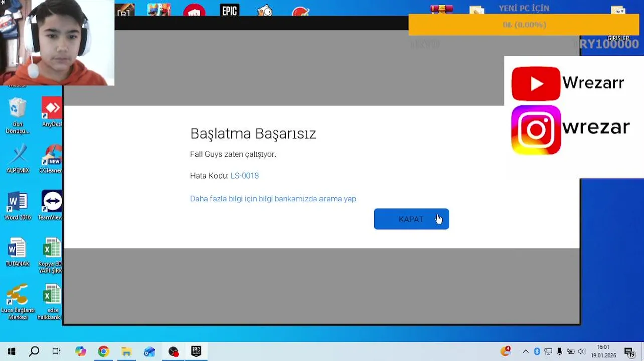
Task: Open File Explorer from the taskbar
Action: coord(126,351)
